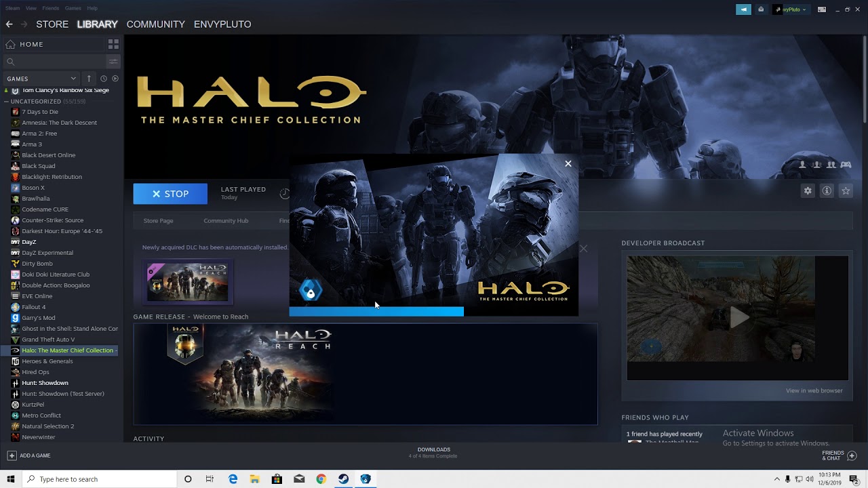Open Chrome from Windows taskbar

(x=321, y=479)
